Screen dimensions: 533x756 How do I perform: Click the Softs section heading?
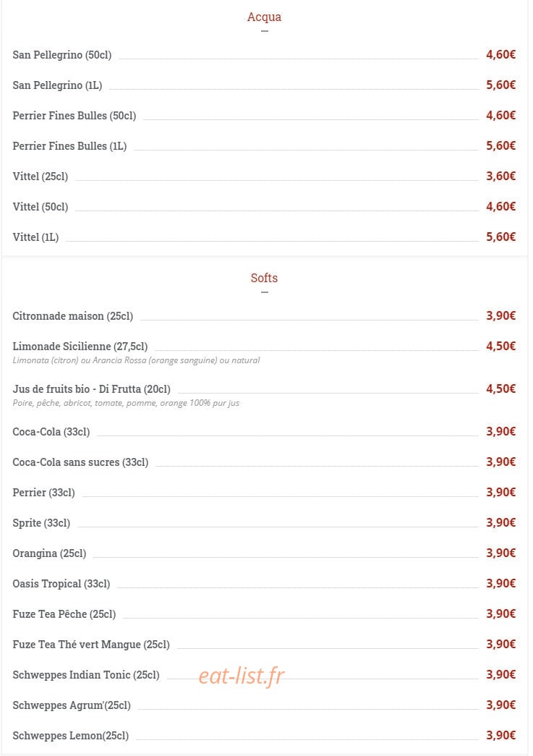[x=264, y=279]
